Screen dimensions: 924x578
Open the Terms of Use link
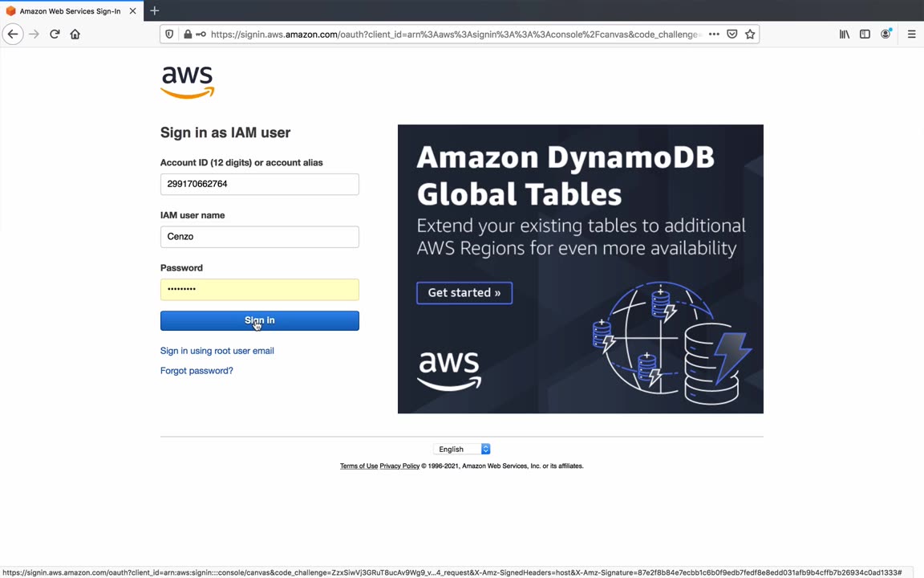[x=359, y=466]
